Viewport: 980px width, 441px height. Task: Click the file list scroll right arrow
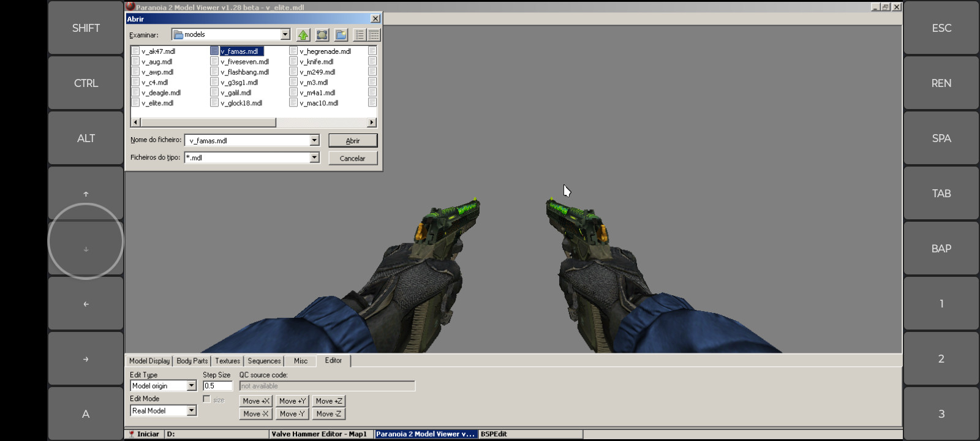[372, 123]
